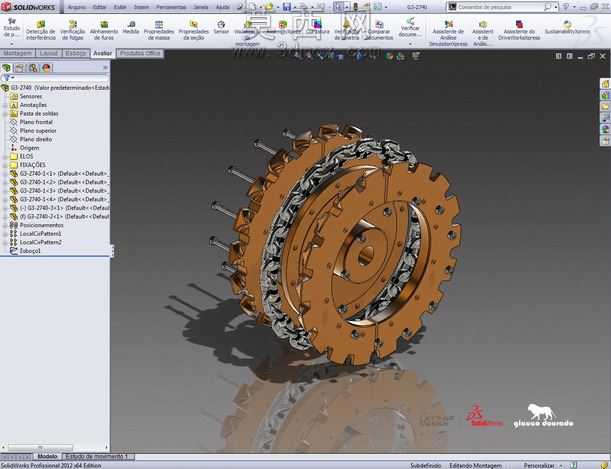Select Plano frontal in tree

pos(36,122)
